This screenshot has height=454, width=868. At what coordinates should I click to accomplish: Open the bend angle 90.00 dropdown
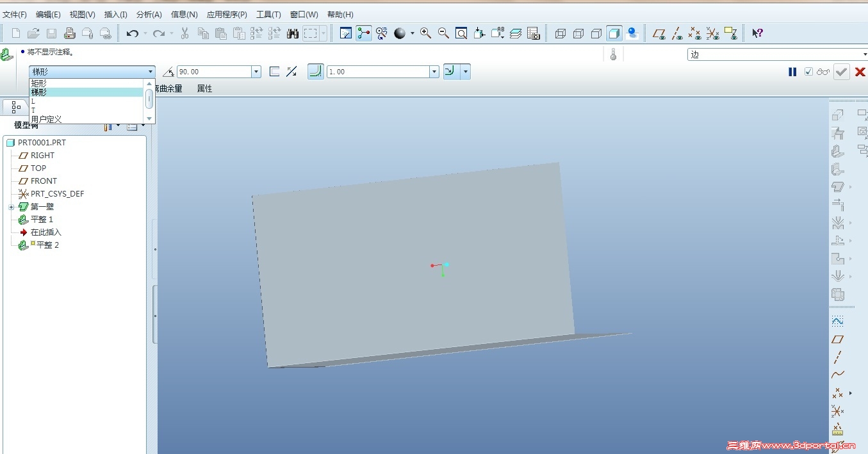pos(256,72)
